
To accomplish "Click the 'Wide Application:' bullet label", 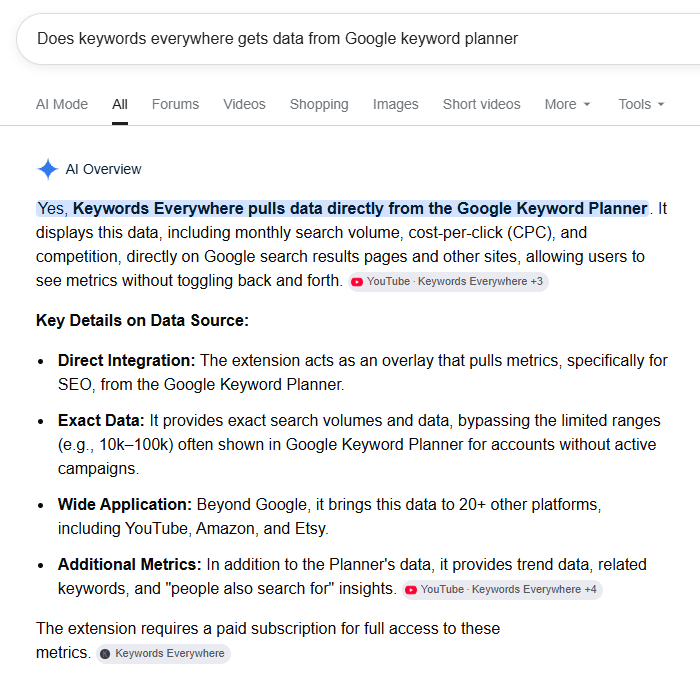I will (x=125, y=505).
